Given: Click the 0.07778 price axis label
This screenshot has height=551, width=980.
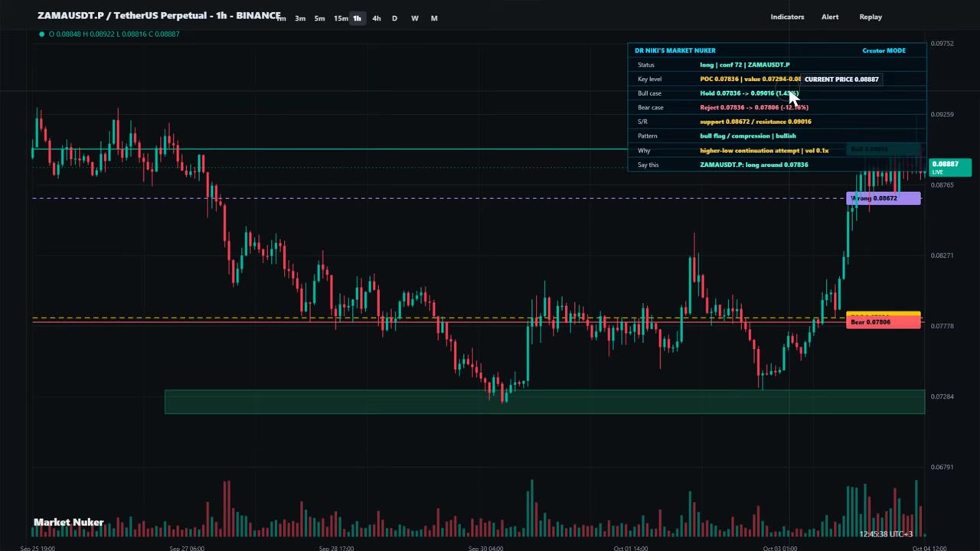Looking at the screenshot, I should [942, 326].
